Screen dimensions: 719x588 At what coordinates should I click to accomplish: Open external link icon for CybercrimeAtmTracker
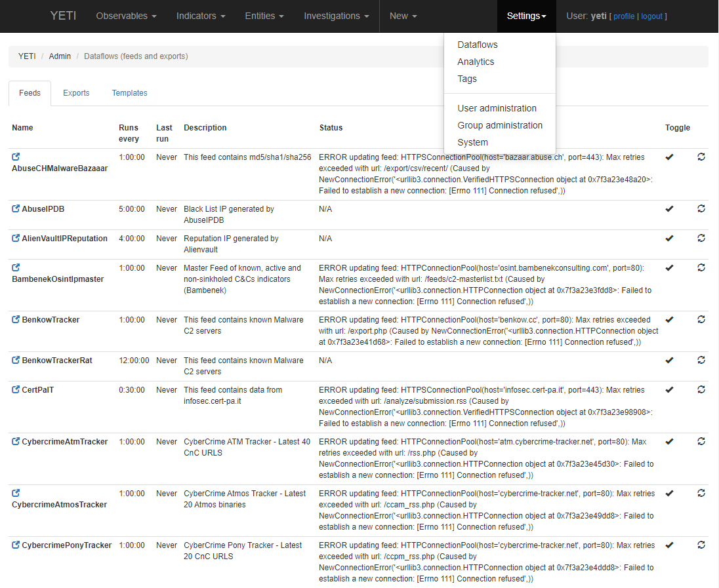click(16, 441)
